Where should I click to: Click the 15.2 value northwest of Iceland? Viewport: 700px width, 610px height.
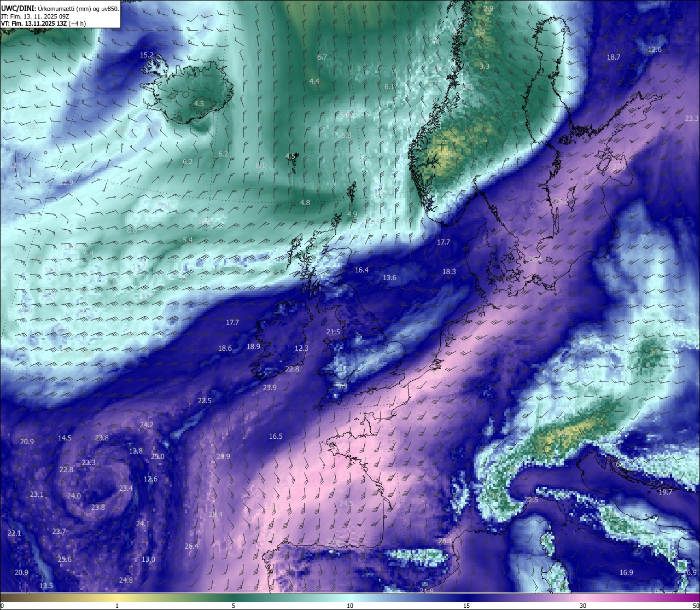[147, 55]
